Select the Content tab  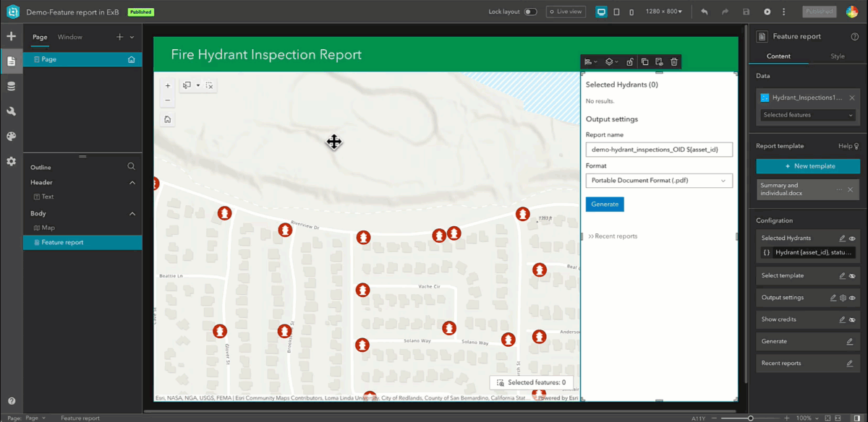pos(778,56)
